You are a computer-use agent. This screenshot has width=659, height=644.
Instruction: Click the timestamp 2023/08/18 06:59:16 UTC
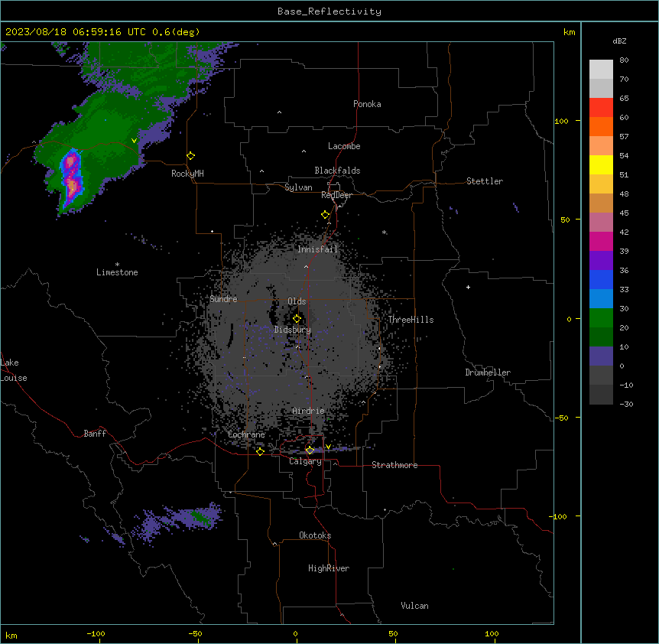(x=75, y=32)
